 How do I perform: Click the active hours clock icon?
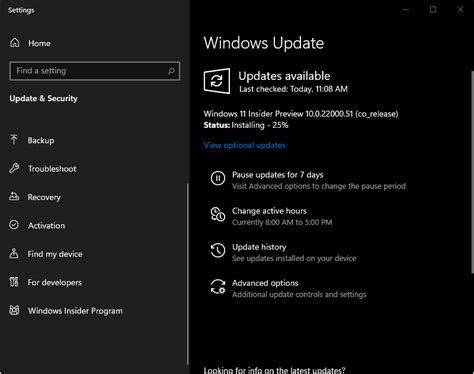pos(218,214)
